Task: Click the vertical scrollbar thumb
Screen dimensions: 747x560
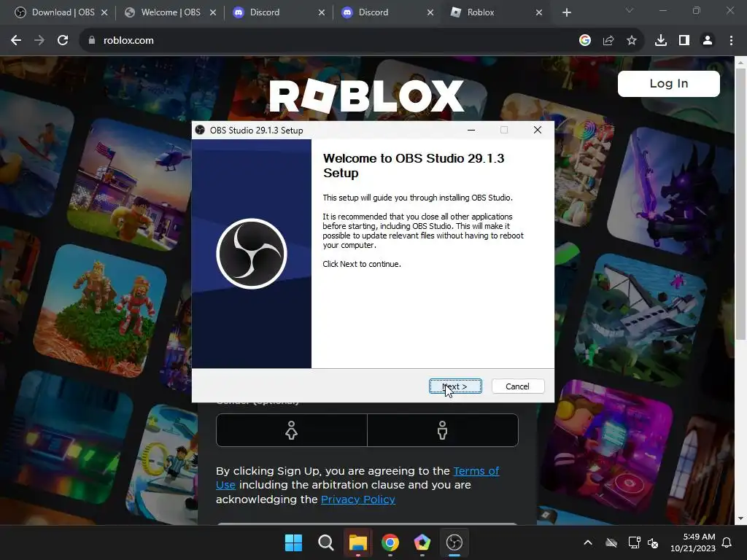Action: click(x=740, y=204)
